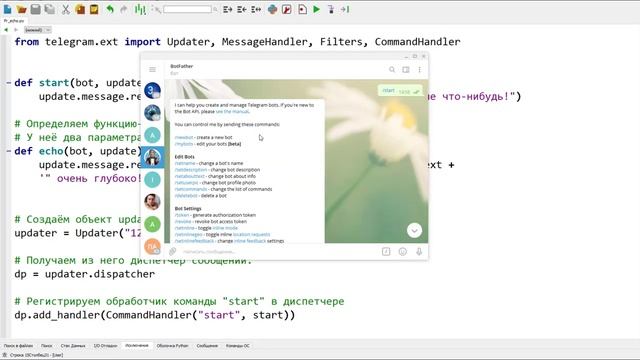Open Telegram's hamburger menu

tap(152, 69)
